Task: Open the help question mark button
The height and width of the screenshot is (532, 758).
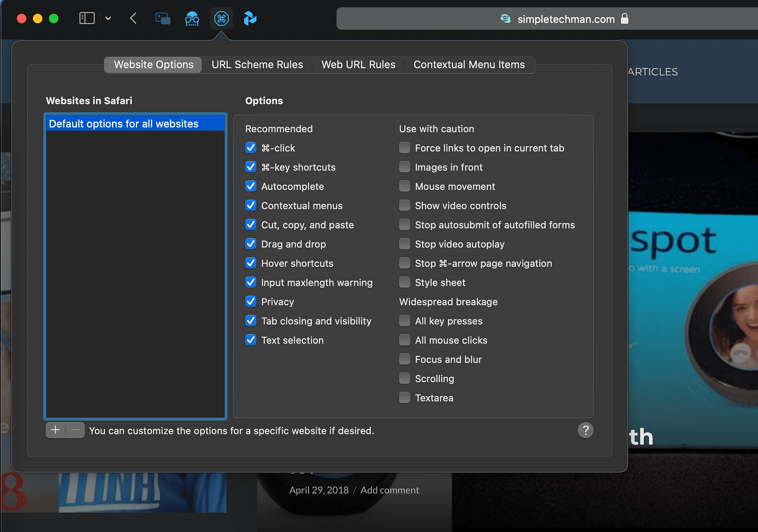Action: [x=585, y=430]
